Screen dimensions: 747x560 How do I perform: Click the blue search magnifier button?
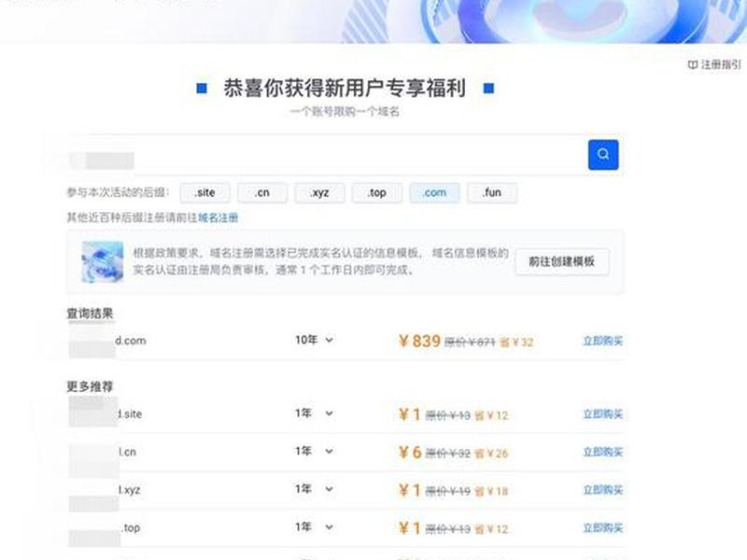click(603, 155)
